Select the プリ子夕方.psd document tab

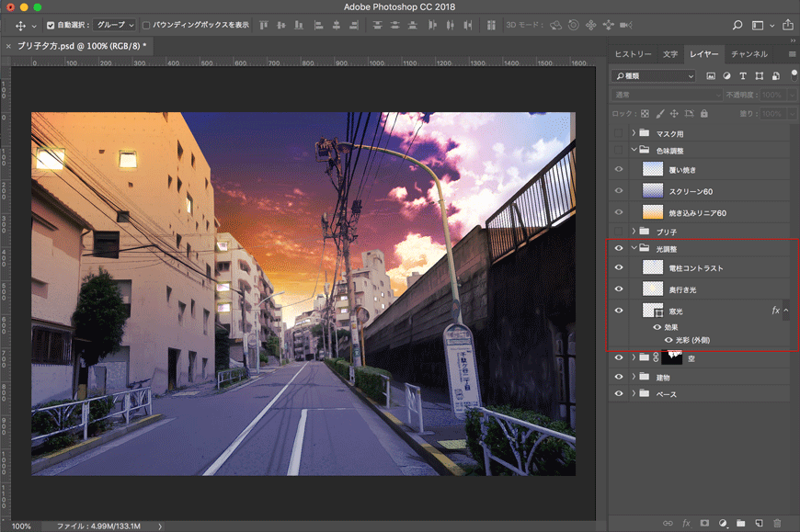coord(82,46)
